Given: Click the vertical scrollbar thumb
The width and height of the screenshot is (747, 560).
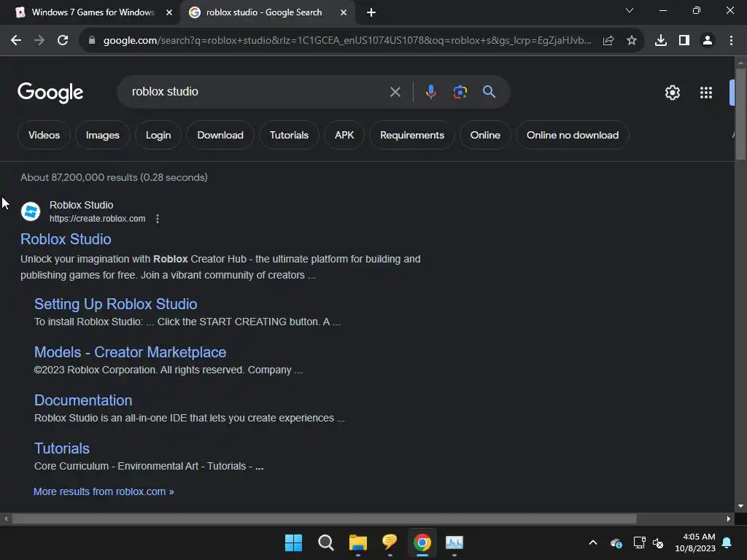Looking at the screenshot, I should click(x=740, y=114).
